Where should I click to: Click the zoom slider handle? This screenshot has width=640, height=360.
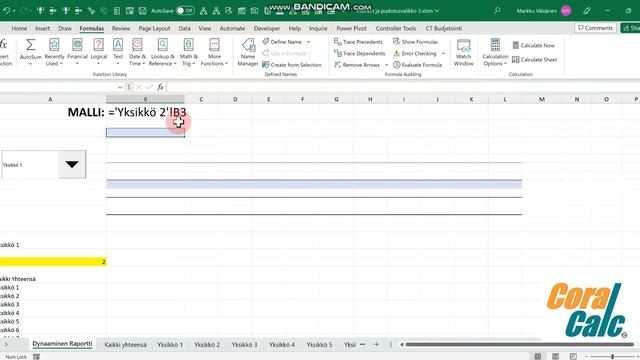612,356
